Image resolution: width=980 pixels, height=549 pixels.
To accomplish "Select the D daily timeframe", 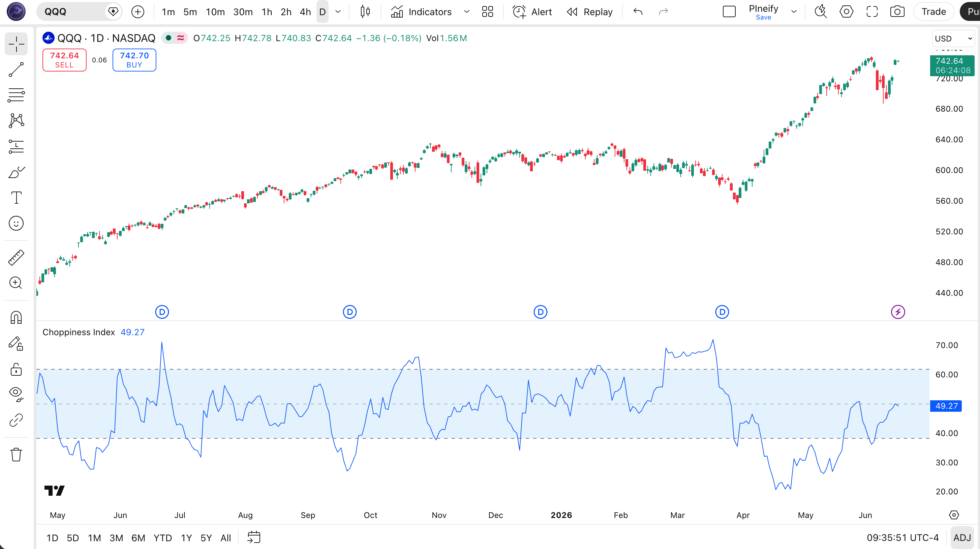I will 323,12.
